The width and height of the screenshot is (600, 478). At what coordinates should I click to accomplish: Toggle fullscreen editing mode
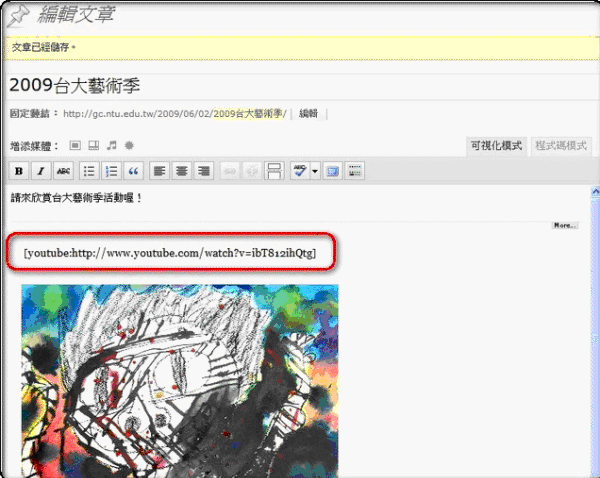coord(332,171)
